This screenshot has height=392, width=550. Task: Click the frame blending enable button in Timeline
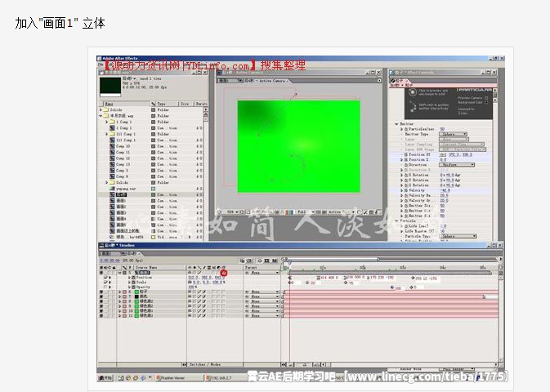tap(267, 261)
